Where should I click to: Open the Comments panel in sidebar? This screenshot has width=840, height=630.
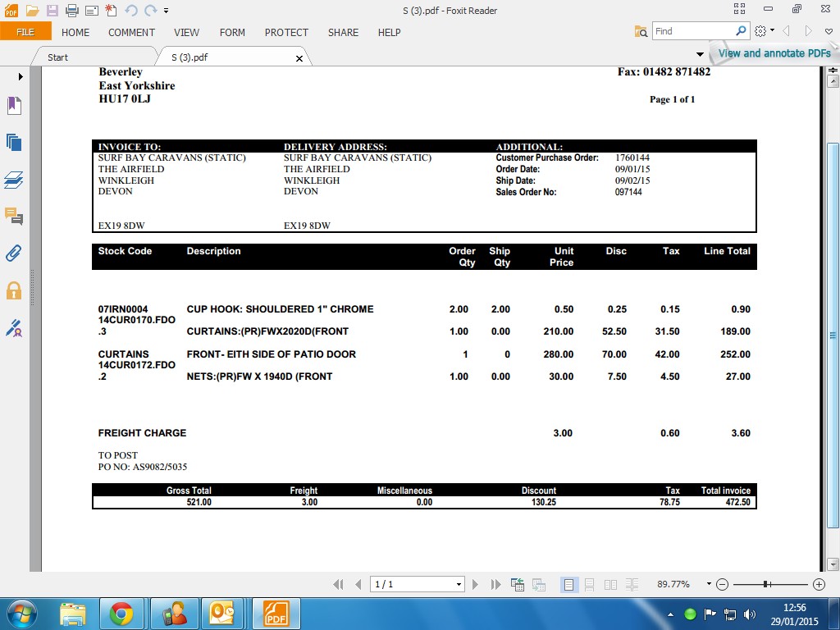[14, 217]
